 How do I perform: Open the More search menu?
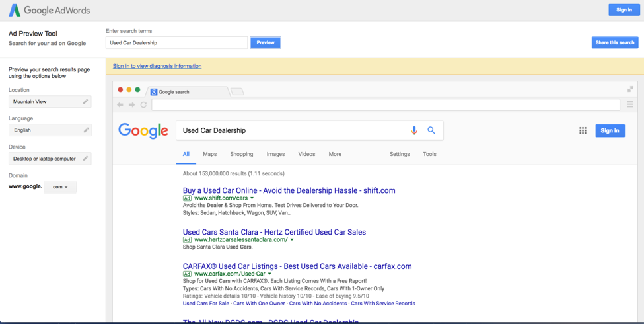(x=335, y=154)
